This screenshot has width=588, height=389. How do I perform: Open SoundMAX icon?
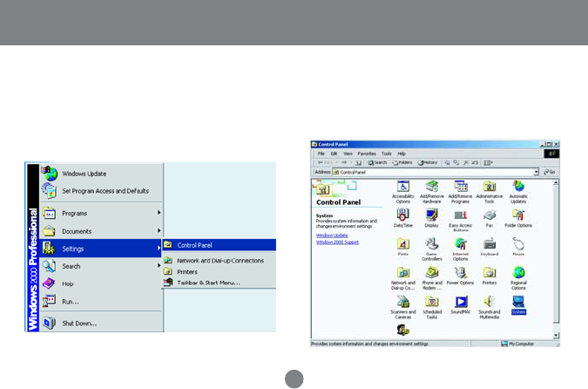point(460,305)
